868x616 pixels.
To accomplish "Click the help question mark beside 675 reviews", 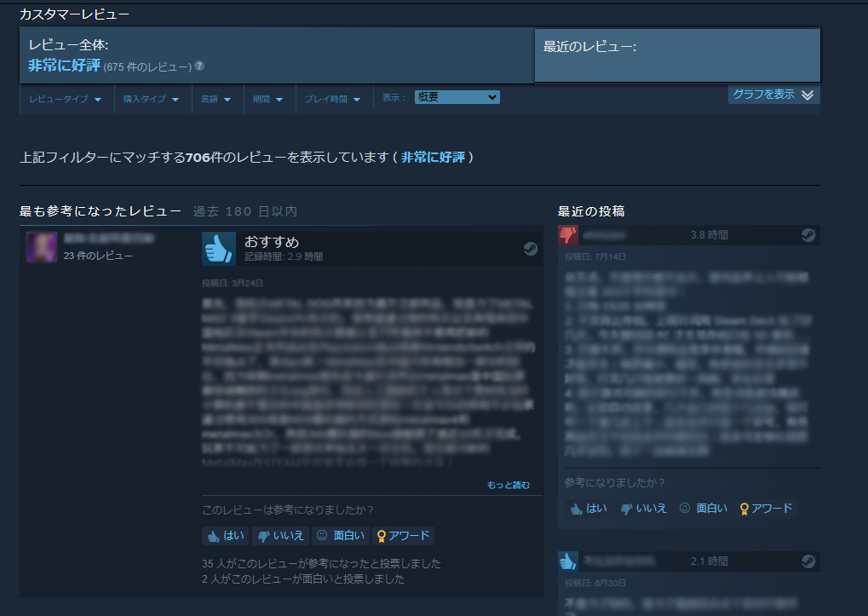I will 199,66.
